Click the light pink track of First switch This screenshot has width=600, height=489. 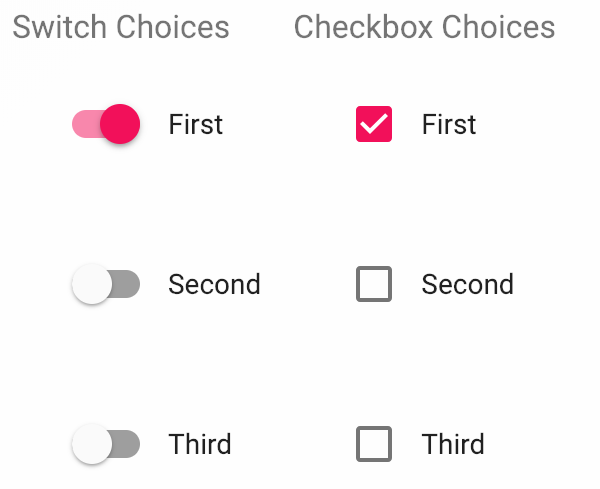(82, 124)
